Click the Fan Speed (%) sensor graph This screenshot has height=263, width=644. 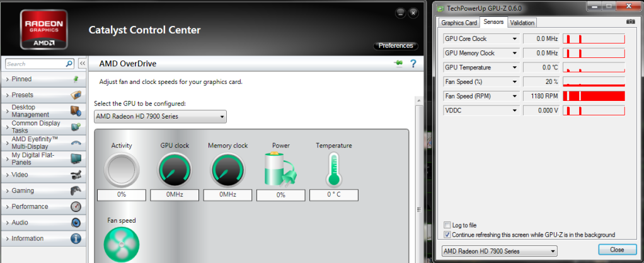point(594,82)
